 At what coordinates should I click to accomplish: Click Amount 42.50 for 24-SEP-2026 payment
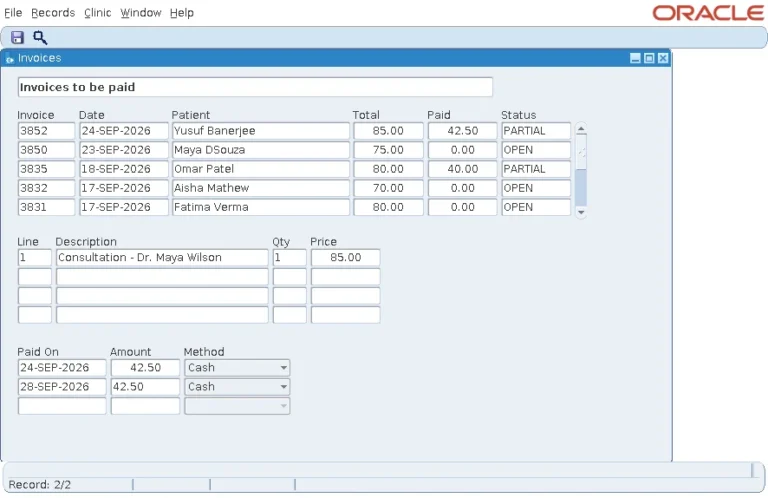(145, 368)
